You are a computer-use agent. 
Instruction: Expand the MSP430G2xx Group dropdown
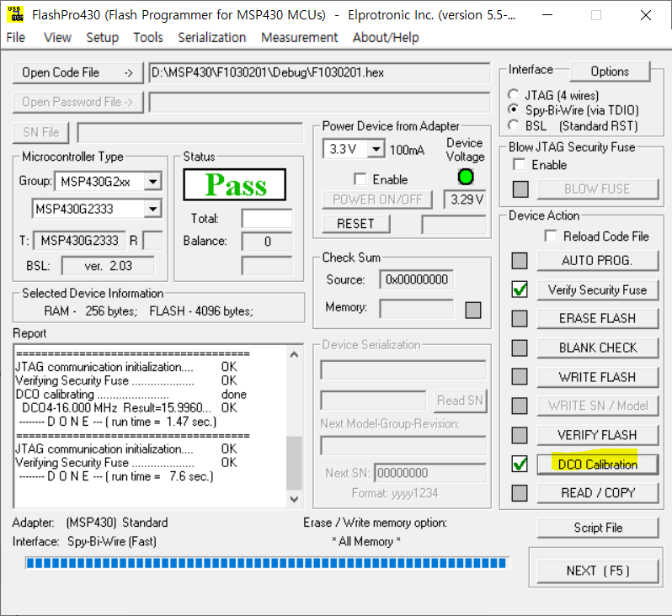(153, 182)
